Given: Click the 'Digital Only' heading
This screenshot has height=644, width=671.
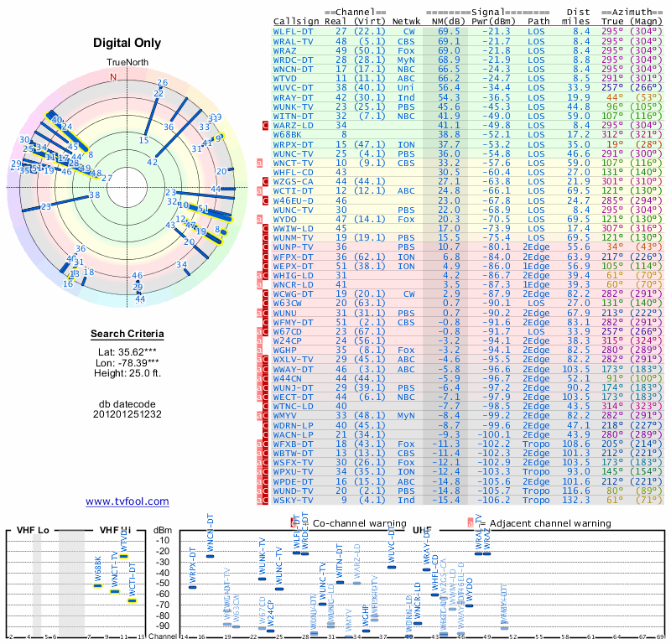Looking at the screenshot, I should click(127, 43).
